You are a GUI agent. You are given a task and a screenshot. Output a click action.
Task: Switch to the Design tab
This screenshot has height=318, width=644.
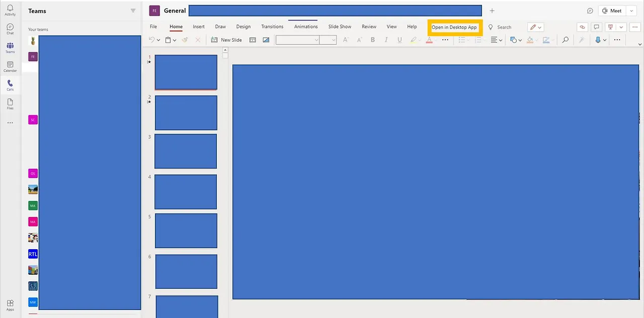pyautogui.click(x=244, y=27)
